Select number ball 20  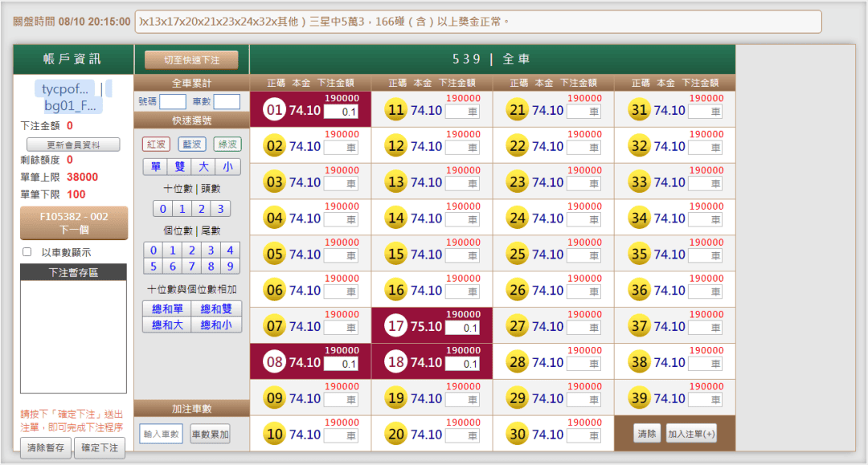(395, 434)
